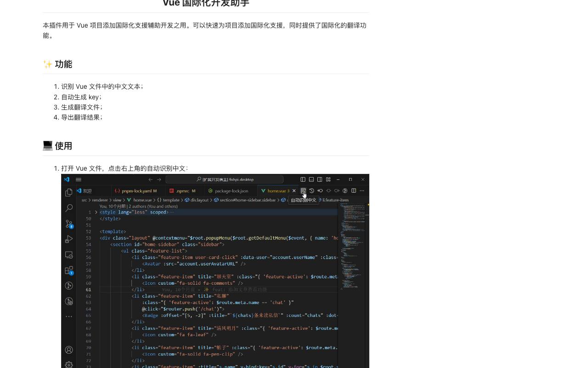The width and height of the screenshot is (588, 368).
Task: Close the home.vue tab
Action: 294,190
